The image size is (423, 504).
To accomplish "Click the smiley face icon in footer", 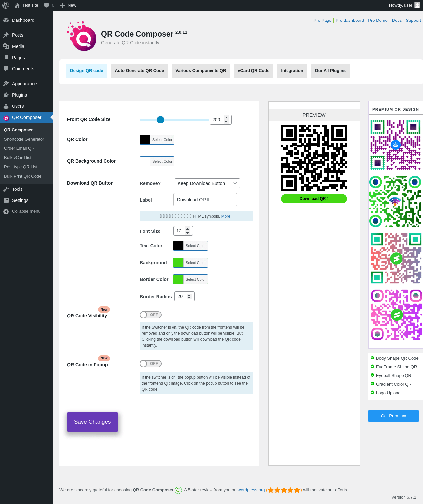I will (178, 490).
